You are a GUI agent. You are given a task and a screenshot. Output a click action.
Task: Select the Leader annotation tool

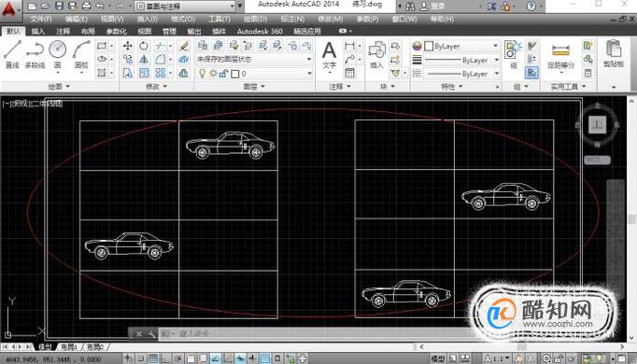tap(349, 59)
